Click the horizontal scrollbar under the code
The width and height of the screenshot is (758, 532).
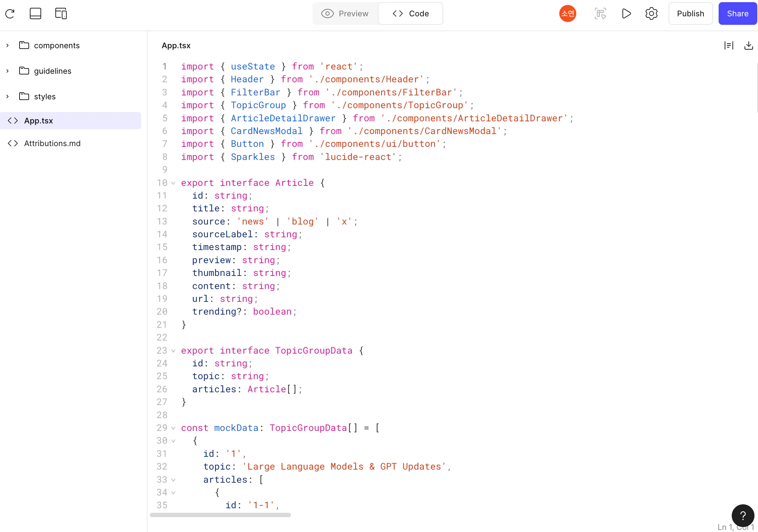[x=220, y=515]
